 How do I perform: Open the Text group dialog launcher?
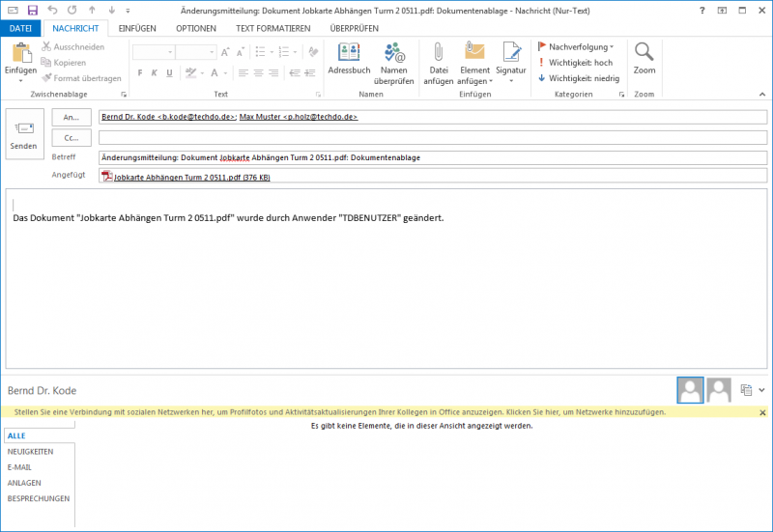[x=318, y=94]
